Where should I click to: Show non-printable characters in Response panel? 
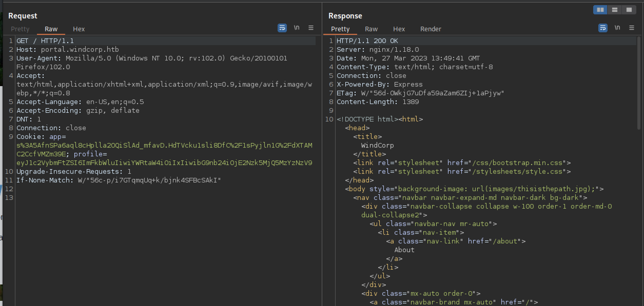[617, 28]
